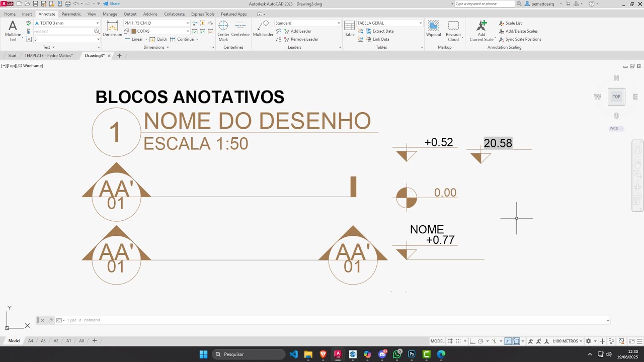The image size is (644, 362).
Task: Click Scale List button
Action: click(x=511, y=23)
